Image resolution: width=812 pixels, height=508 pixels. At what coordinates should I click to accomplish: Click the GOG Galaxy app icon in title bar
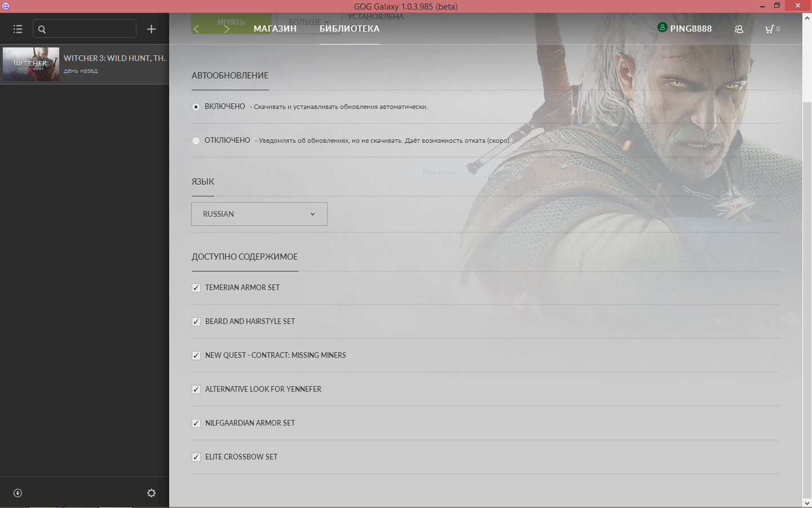6,6
